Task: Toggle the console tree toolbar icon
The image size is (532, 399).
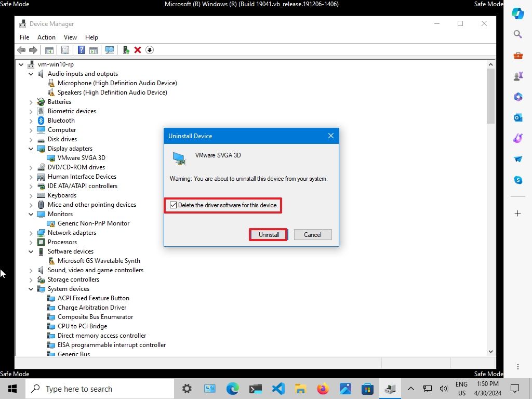Action: tap(49, 50)
